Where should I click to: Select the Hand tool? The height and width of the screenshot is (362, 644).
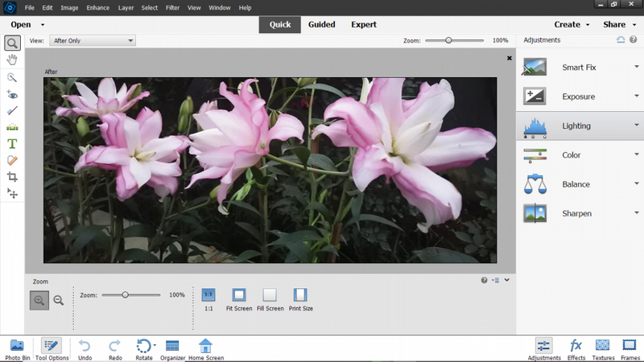point(12,60)
